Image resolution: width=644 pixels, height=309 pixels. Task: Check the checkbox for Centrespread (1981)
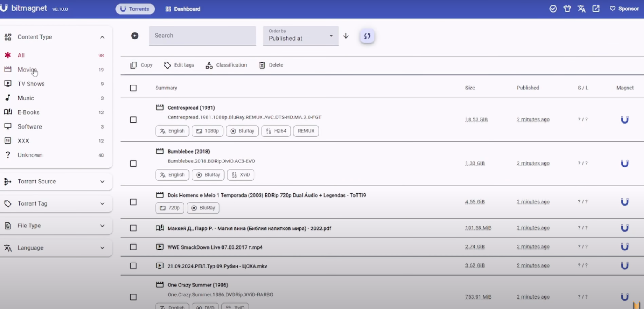coord(133,119)
